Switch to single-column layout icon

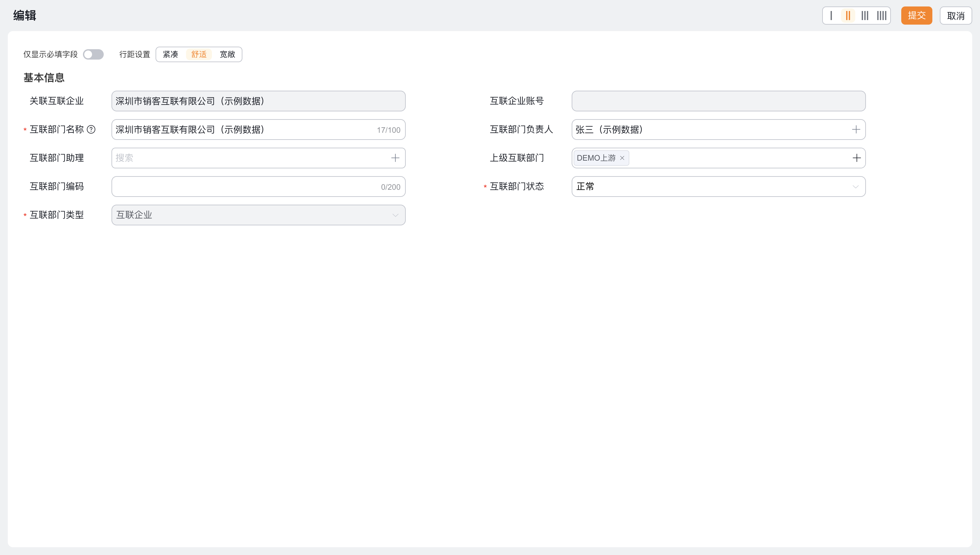(x=831, y=16)
